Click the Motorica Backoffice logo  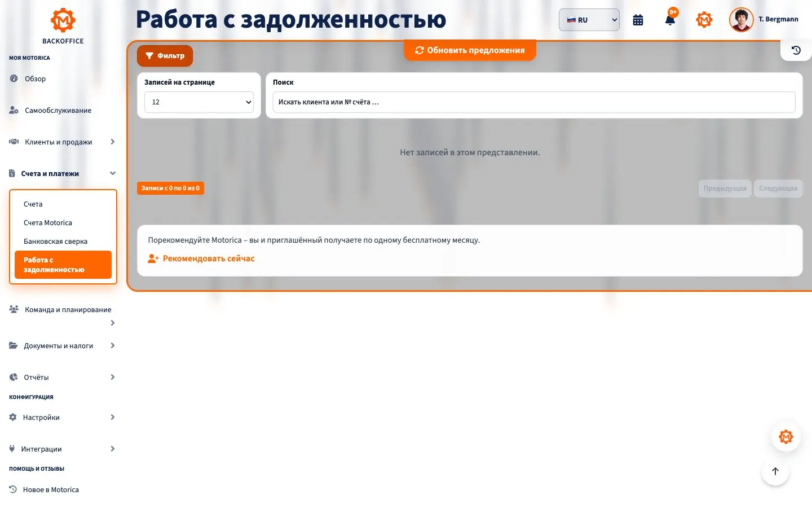(63, 26)
